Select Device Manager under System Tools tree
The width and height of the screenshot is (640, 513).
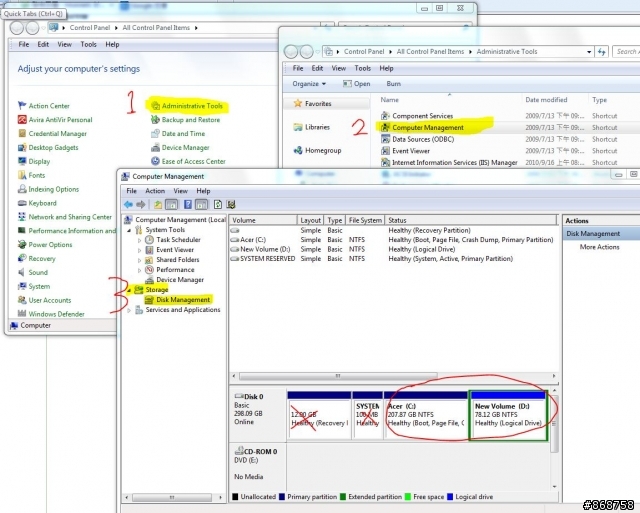tap(180, 280)
